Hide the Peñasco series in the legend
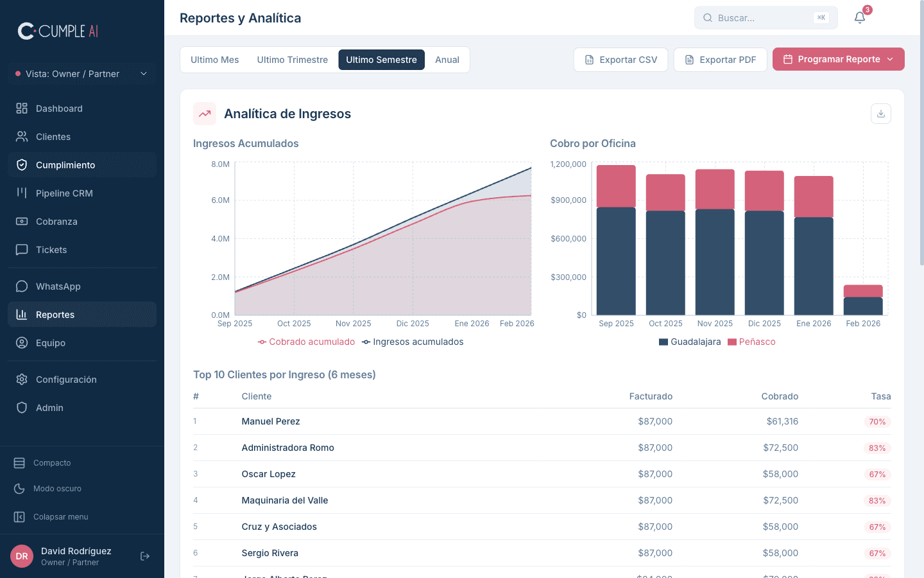 751,342
